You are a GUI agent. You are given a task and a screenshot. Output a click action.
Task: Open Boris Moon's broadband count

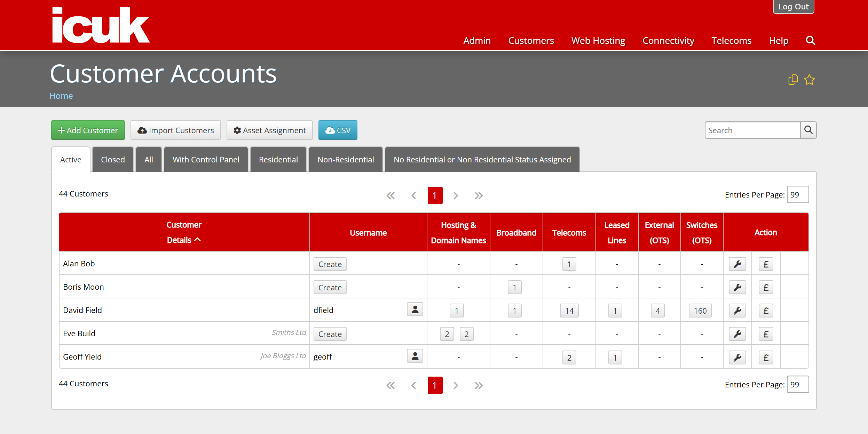514,288
